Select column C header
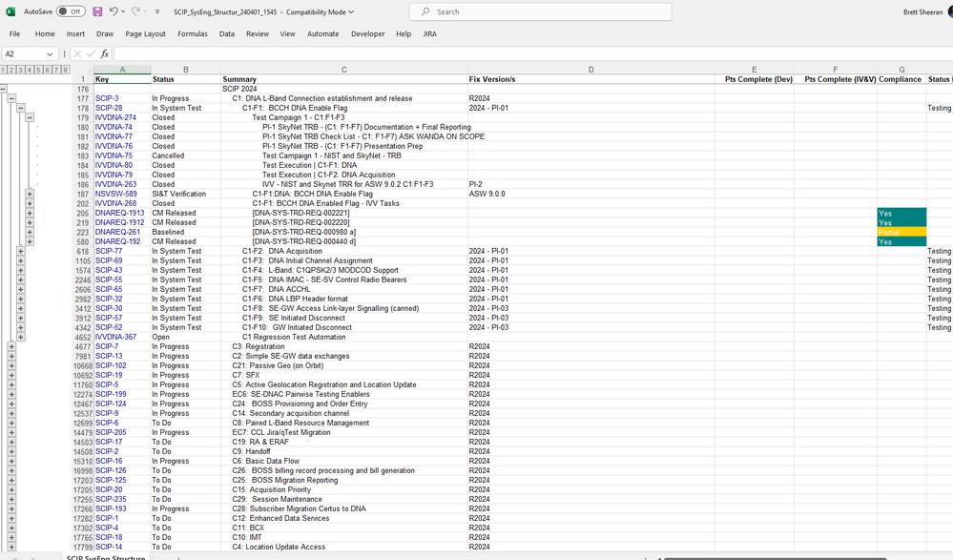 [x=344, y=70]
